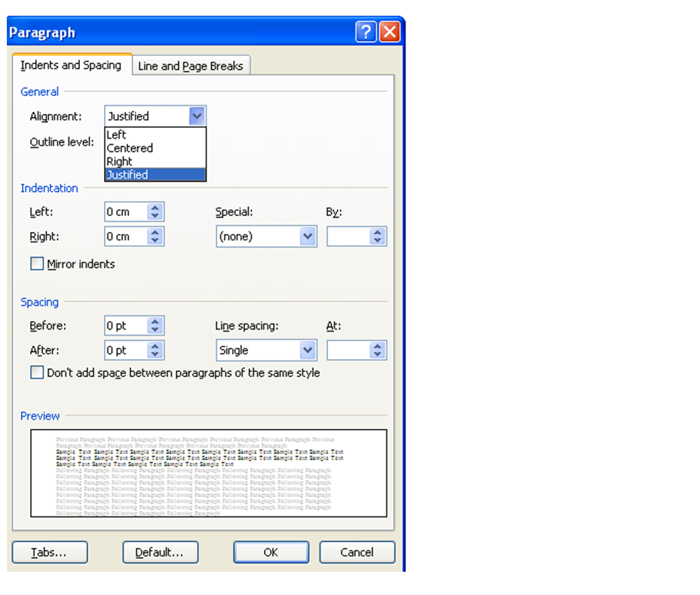
Task: Close the Paragraph dialog window
Action: click(x=389, y=32)
